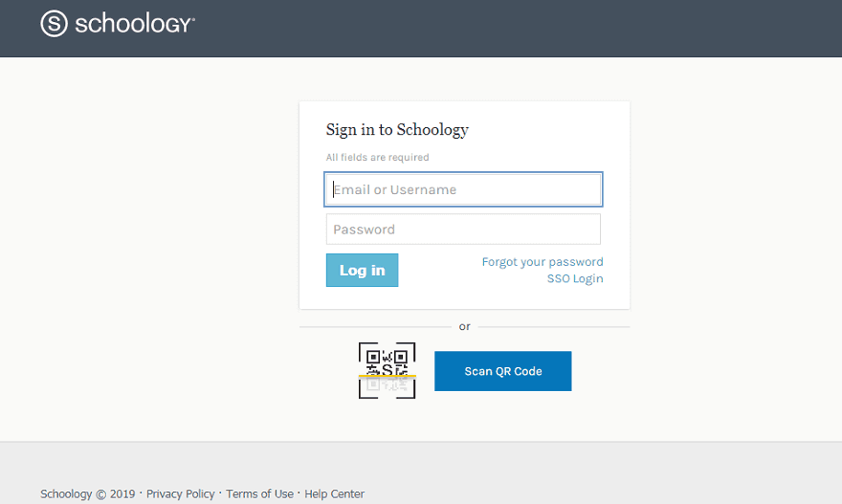View the Terms of Use
842x504 pixels.
tap(259, 494)
